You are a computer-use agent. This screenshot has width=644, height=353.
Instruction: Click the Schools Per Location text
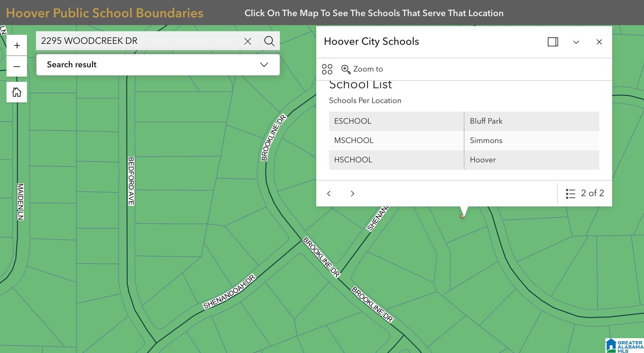tap(365, 100)
